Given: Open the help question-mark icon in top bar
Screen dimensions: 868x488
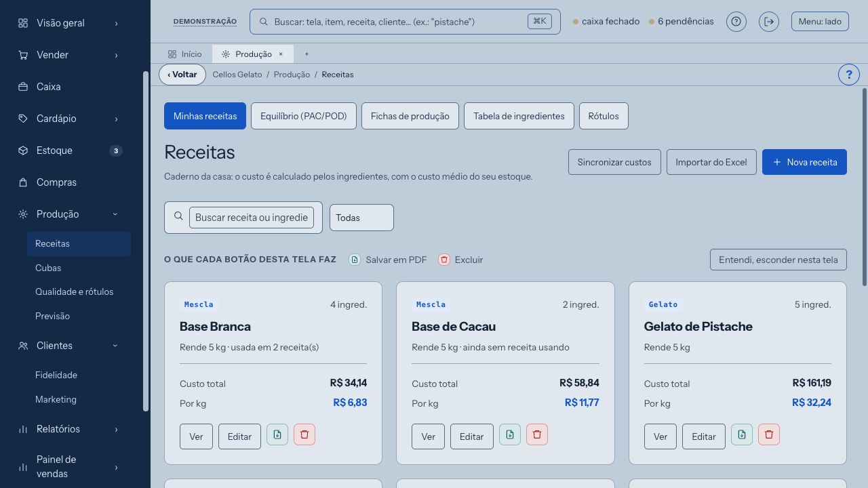Looking at the screenshot, I should tap(736, 22).
